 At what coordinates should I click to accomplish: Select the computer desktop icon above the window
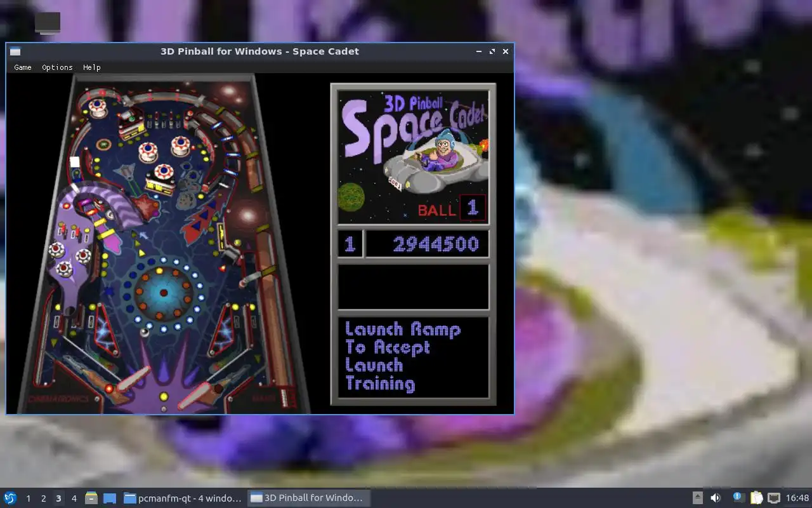click(48, 23)
